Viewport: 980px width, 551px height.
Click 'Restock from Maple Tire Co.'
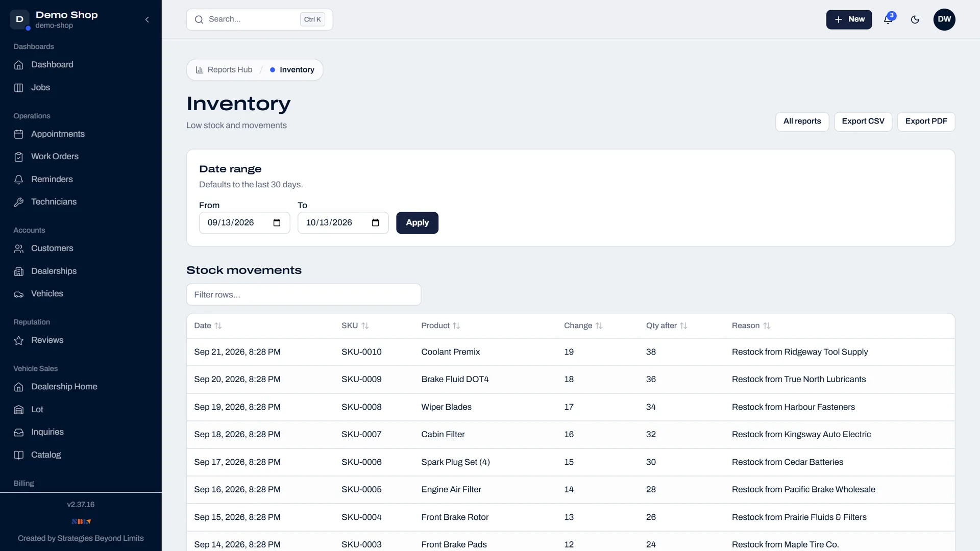click(x=785, y=544)
